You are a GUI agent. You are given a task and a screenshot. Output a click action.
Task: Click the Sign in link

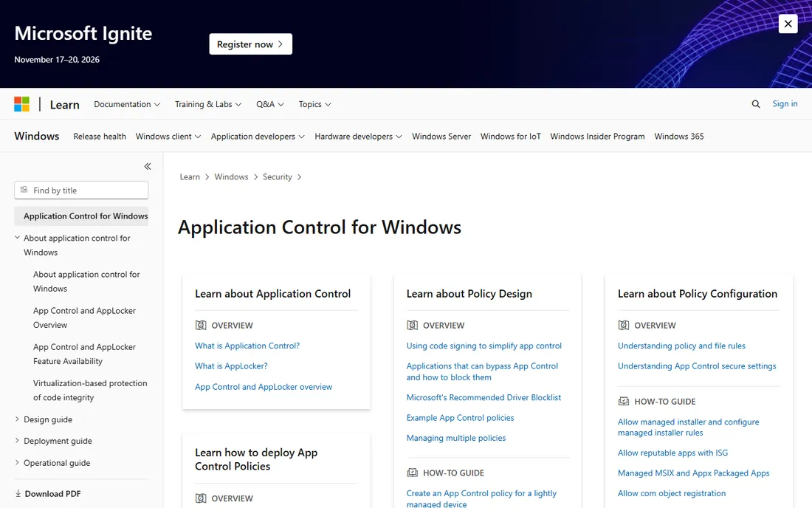(785, 103)
